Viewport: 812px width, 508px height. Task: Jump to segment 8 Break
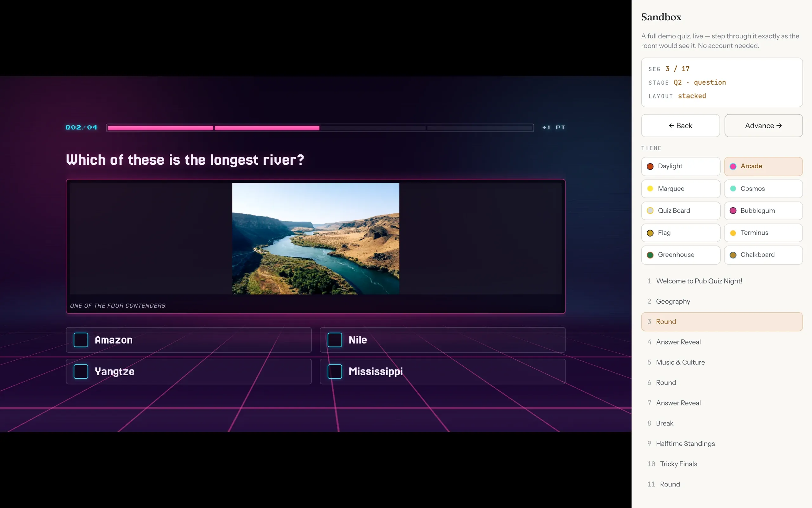tap(722, 423)
